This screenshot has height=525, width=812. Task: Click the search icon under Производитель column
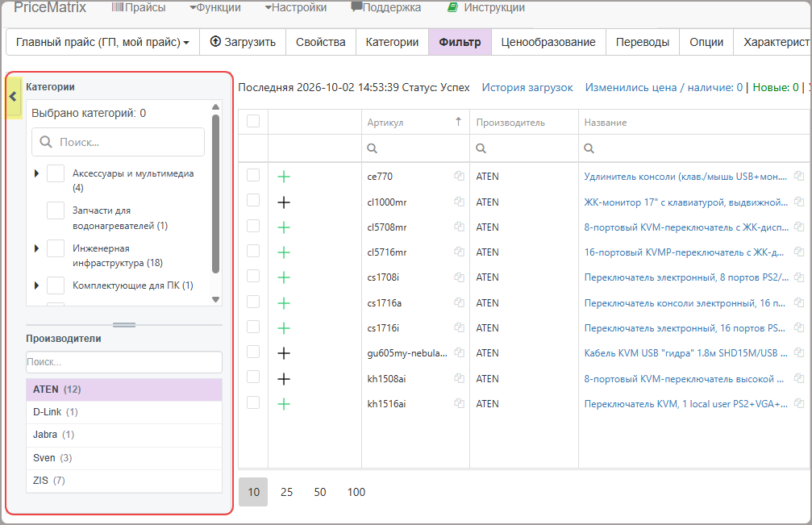point(481,148)
